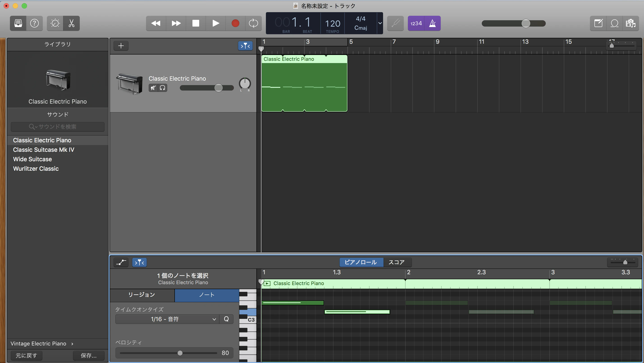The height and width of the screenshot is (363, 644).
Task: Open the Note Pad button
Action: click(x=598, y=23)
